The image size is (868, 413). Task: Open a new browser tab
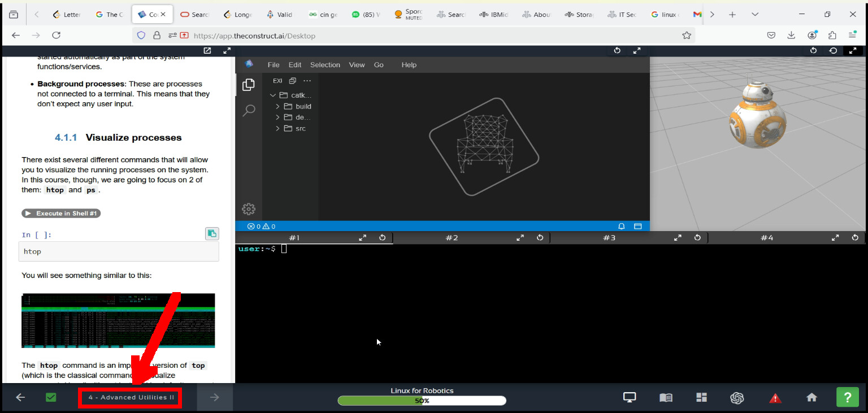click(732, 14)
